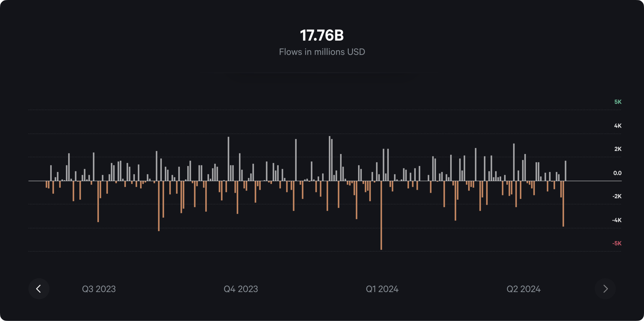Select the Q3 2023 quarter label
The height and width of the screenshot is (321, 644).
click(99, 289)
